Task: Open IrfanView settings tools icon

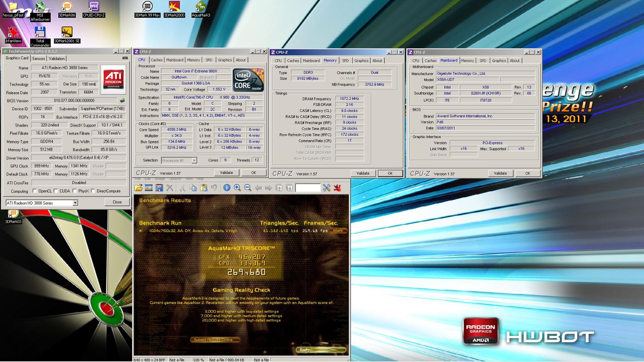Action: point(326,188)
